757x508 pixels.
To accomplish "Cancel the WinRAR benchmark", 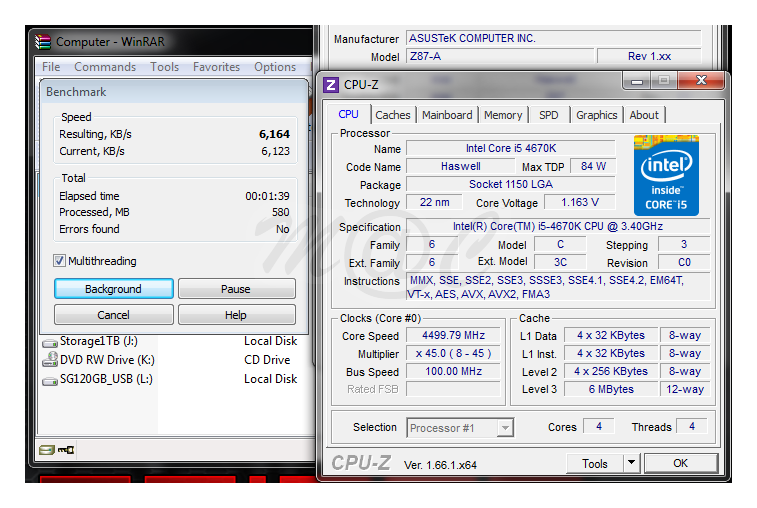I will pos(113,315).
